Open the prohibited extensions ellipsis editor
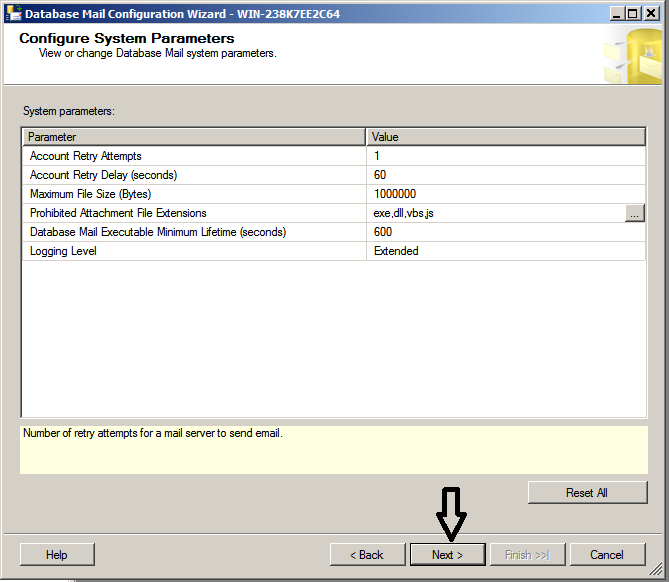Image resolution: width=669 pixels, height=582 pixels. pos(634,213)
